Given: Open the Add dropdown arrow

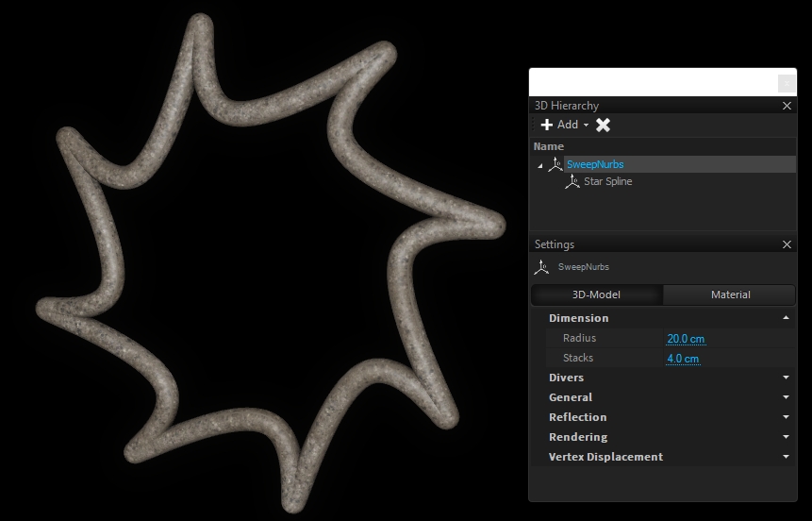Looking at the screenshot, I should click(586, 126).
